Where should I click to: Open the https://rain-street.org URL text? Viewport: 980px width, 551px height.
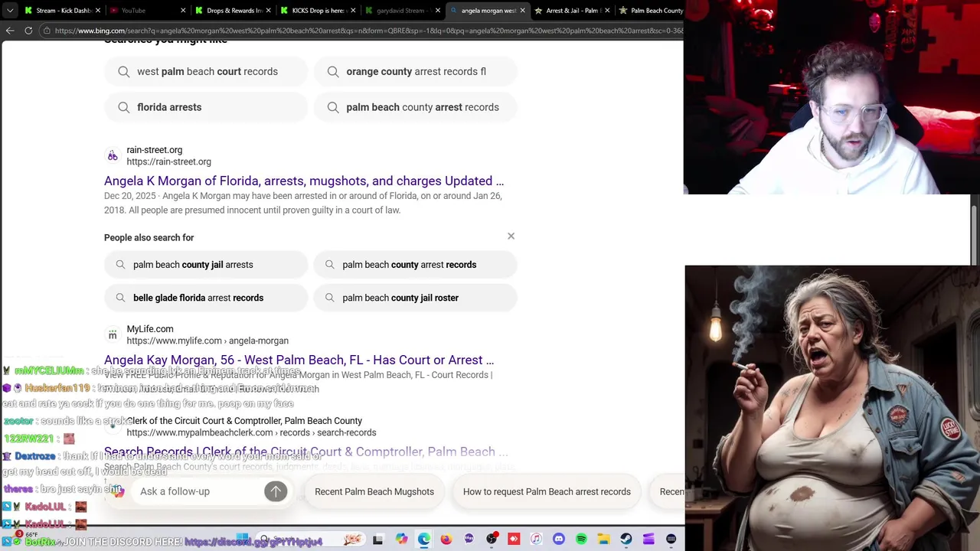(x=168, y=161)
